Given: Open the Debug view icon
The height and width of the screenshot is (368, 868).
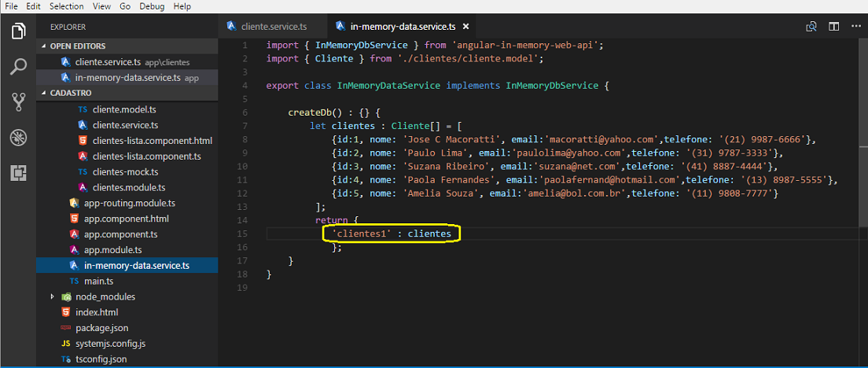Looking at the screenshot, I should [x=18, y=138].
